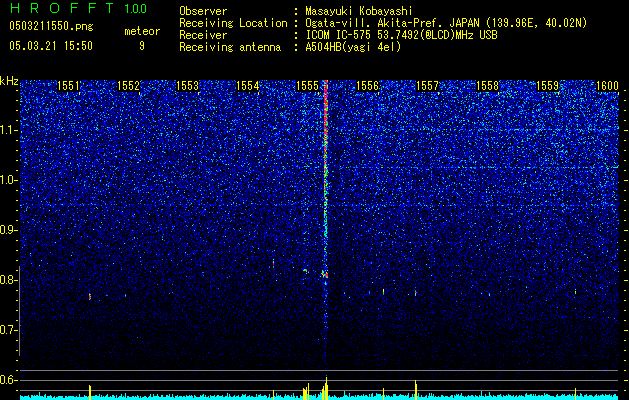This screenshot has height=400, width=629.
Task: Click the 1551 time marker
Action: (69, 86)
